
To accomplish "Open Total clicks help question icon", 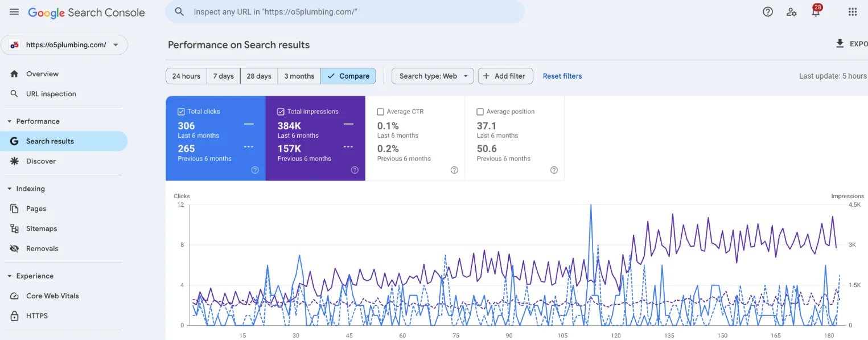I will point(255,170).
